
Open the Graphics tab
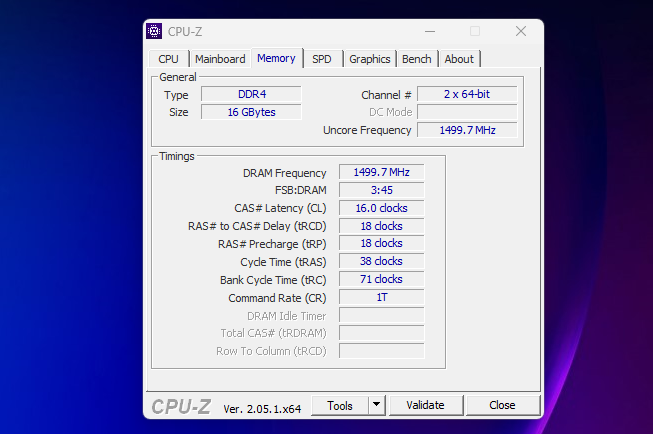click(370, 59)
